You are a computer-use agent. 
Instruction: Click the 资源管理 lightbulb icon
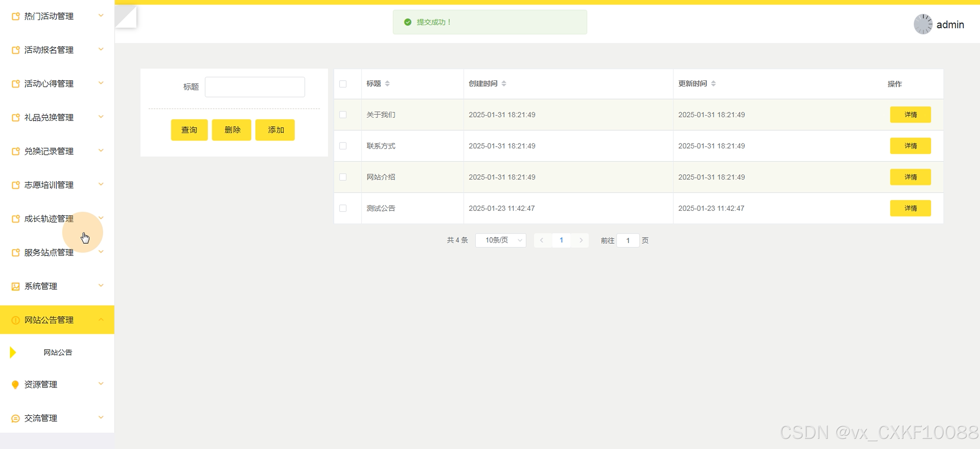click(x=15, y=384)
